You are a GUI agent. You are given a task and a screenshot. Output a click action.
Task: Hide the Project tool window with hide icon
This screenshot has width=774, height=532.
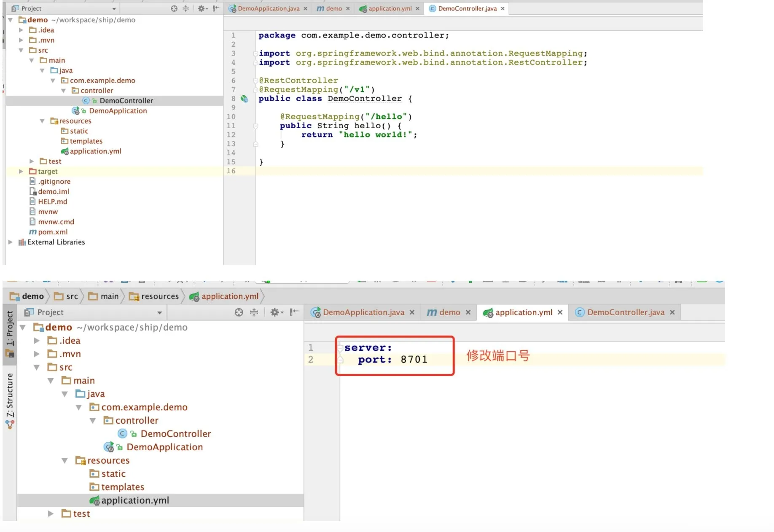click(216, 8)
